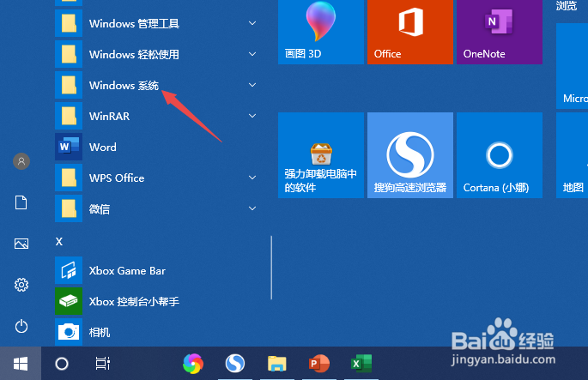Expand the WPS Office chevron
The height and width of the screenshot is (380, 588).
tap(252, 178)
